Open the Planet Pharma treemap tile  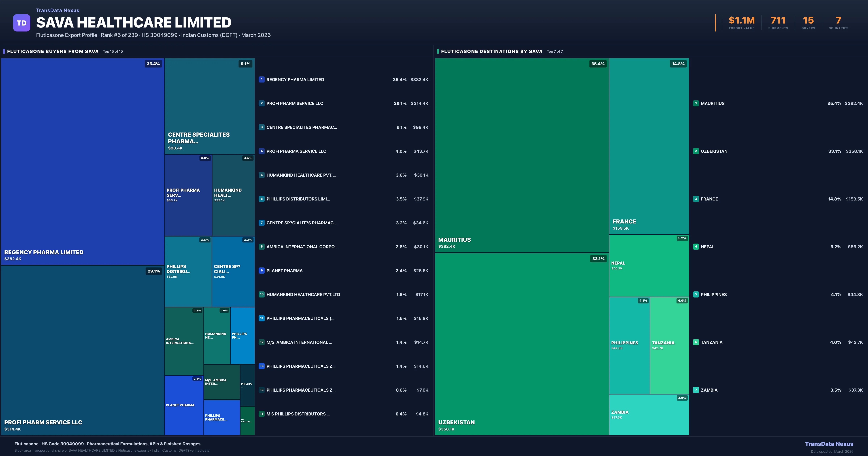pyautogui.click(x=184, y=405)
